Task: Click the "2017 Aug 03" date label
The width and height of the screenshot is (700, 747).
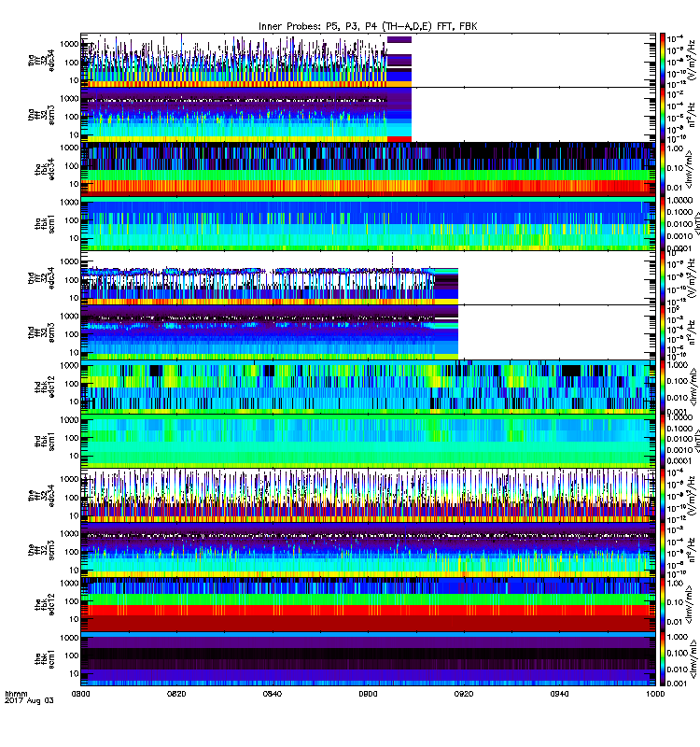Action: (29, 700)
